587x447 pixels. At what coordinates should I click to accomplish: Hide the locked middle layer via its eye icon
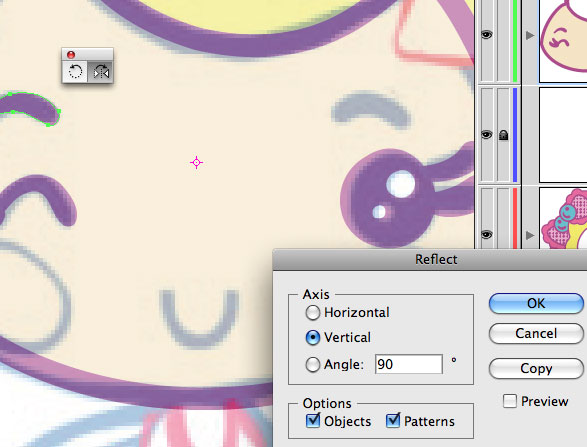click(486, 134)
